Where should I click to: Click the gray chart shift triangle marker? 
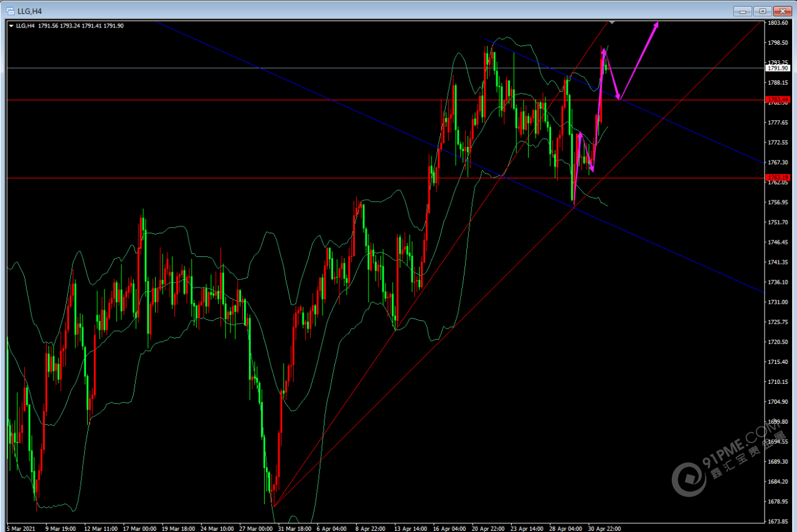(611, 22)
